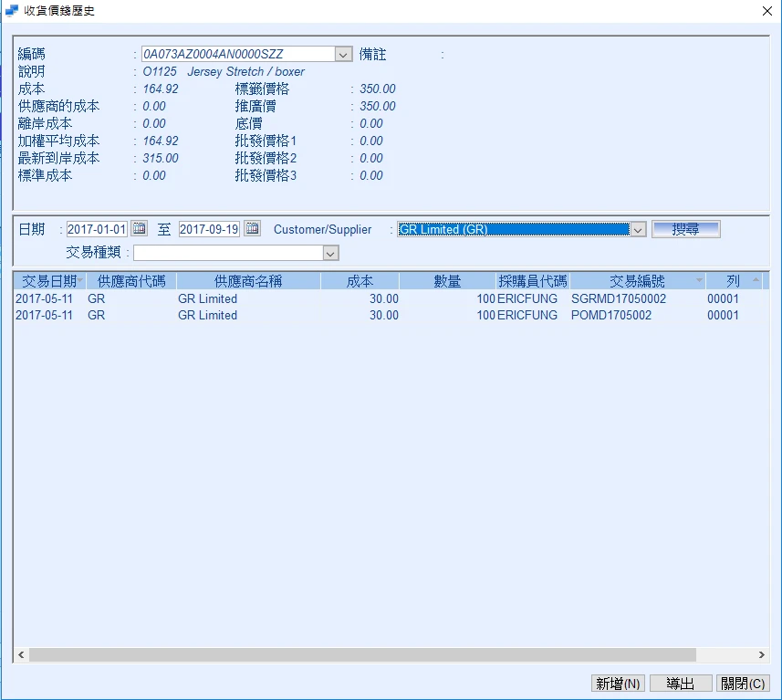This screenshot has width=782, height=700.
Task: Expand the 編碼 item code dropdown
Action: point(343,54)
